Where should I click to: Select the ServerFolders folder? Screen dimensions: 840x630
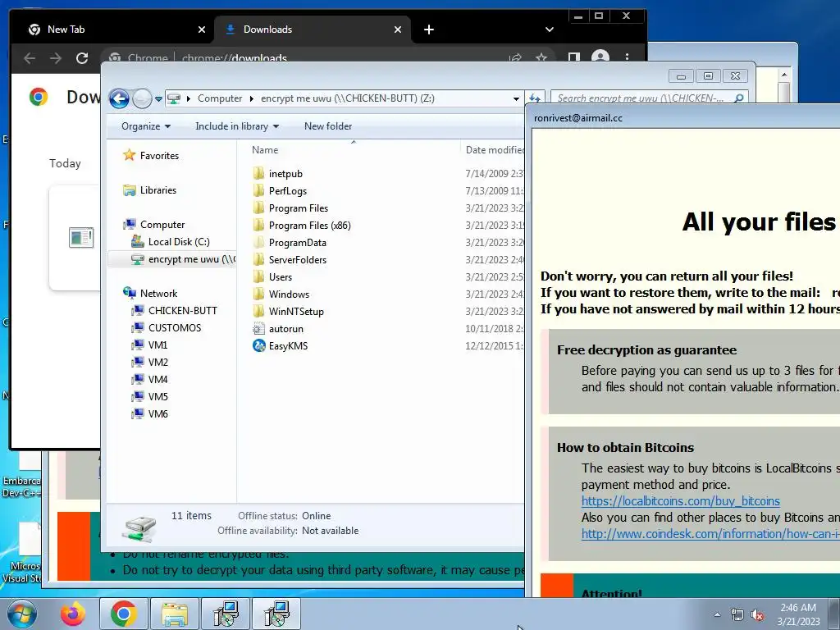pyautogui.click(x=290, y=260)
